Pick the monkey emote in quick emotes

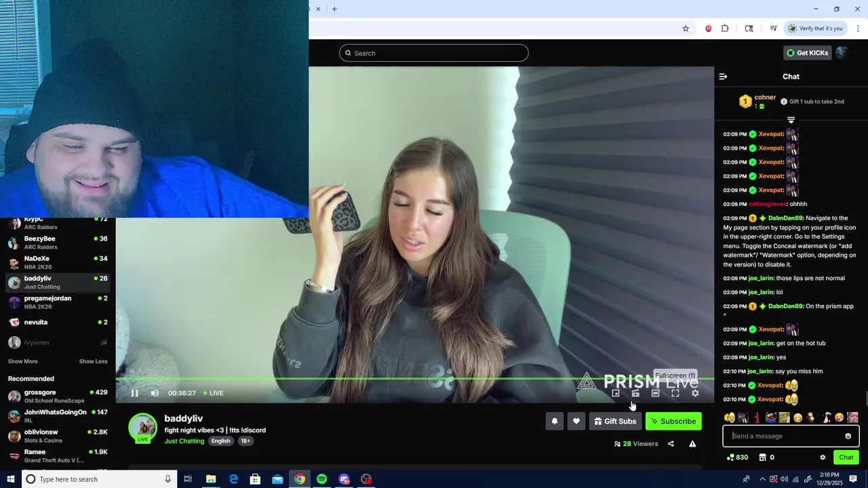point(811,418)
